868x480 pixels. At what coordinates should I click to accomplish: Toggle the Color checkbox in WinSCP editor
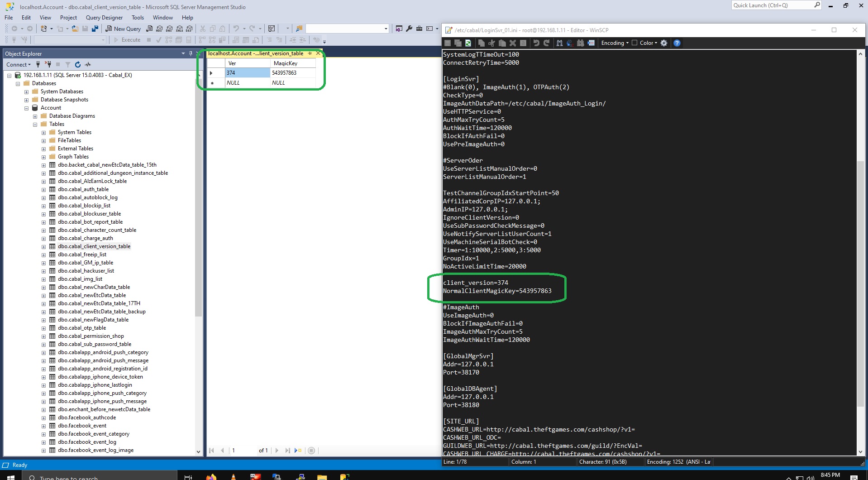click(x=634, y=43)
